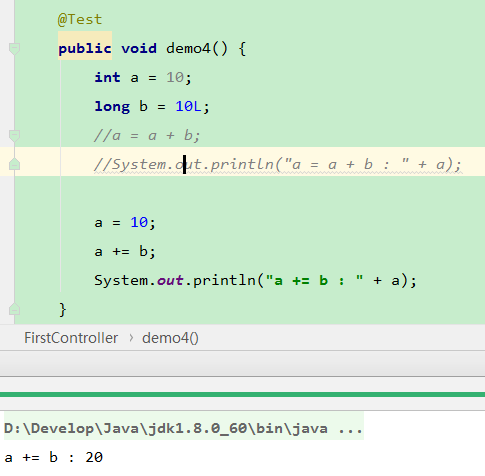Image resolution: width=485 pixels, height=476 pixels.
Task: Click the "a += b : " string literal
Action: pos(314,280)
